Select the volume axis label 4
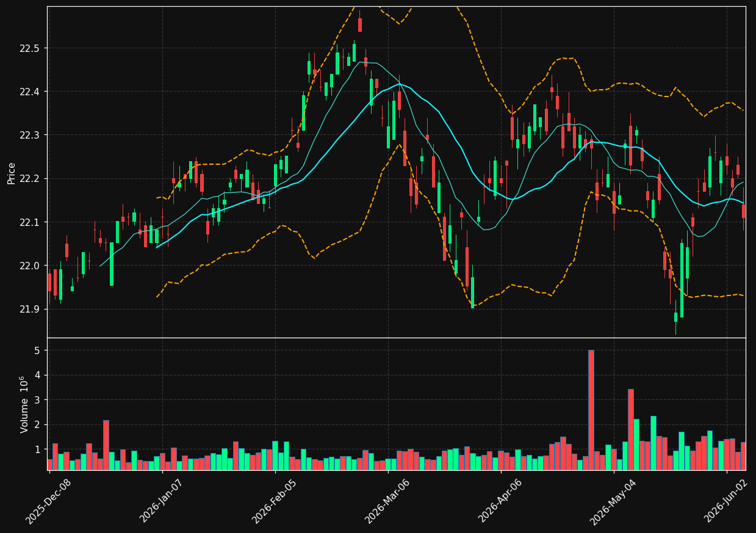 [x=37, y=375]
